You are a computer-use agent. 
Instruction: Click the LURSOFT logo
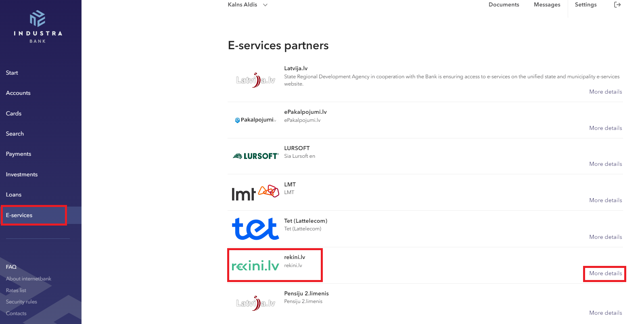point(256,156)
